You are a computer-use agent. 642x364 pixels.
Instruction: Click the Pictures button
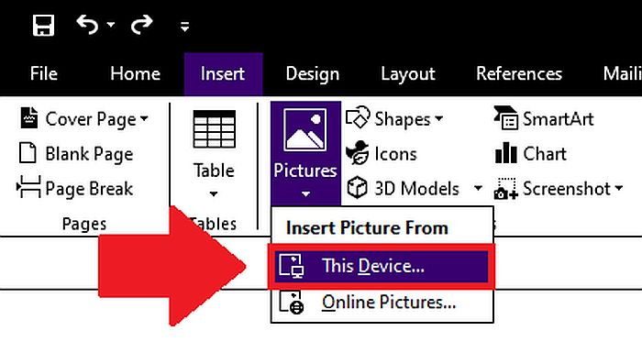305,153
